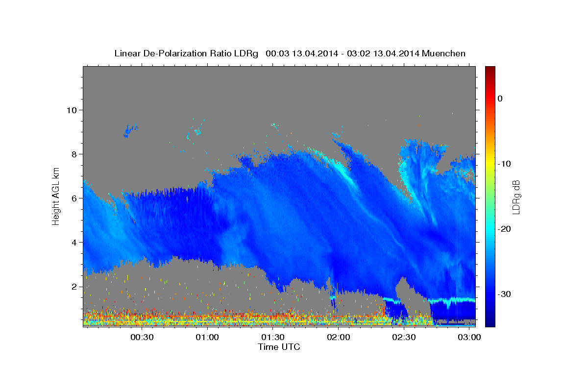This screenshot has height=392, width=588.
Task: Click the colorbar value -20
Action: [504, 229]
